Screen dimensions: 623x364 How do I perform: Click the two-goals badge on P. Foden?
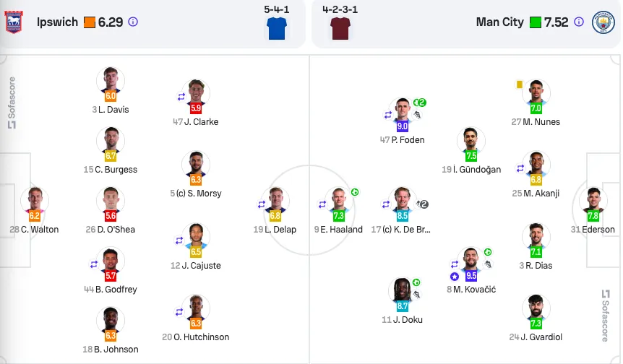coord(420,103)
